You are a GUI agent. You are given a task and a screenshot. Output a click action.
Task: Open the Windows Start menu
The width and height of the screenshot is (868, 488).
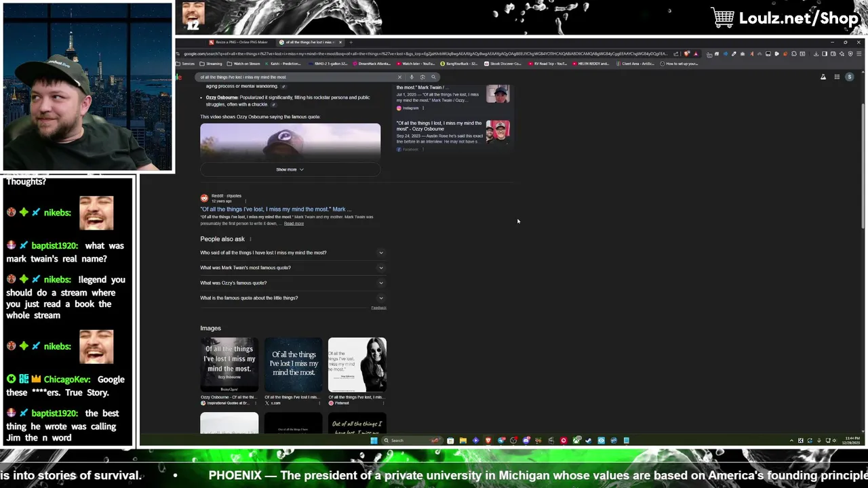[374, 441]
